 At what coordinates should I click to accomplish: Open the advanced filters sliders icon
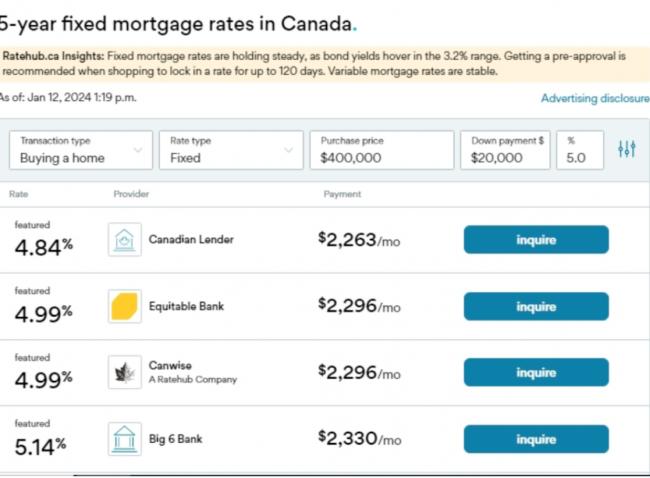tap(627, 149)
